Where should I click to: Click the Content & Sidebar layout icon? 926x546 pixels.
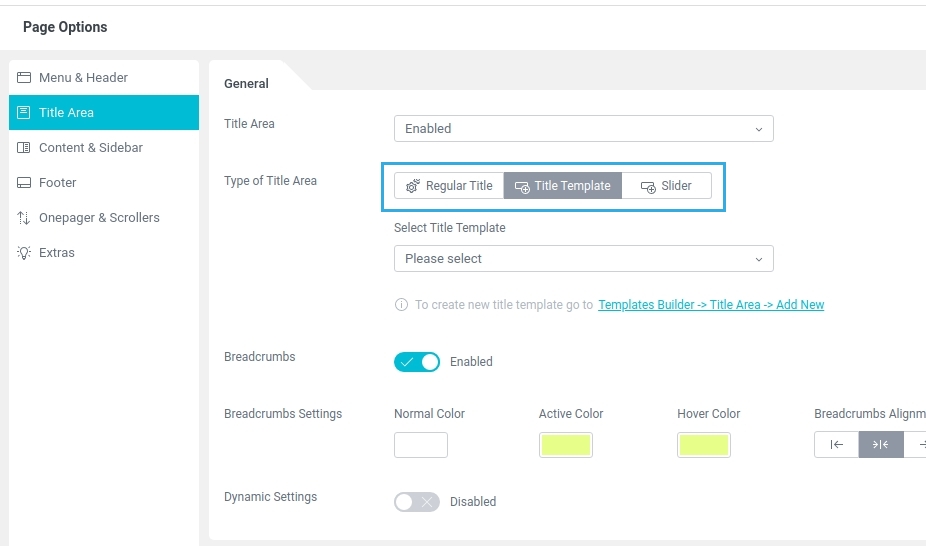[24, 148]
